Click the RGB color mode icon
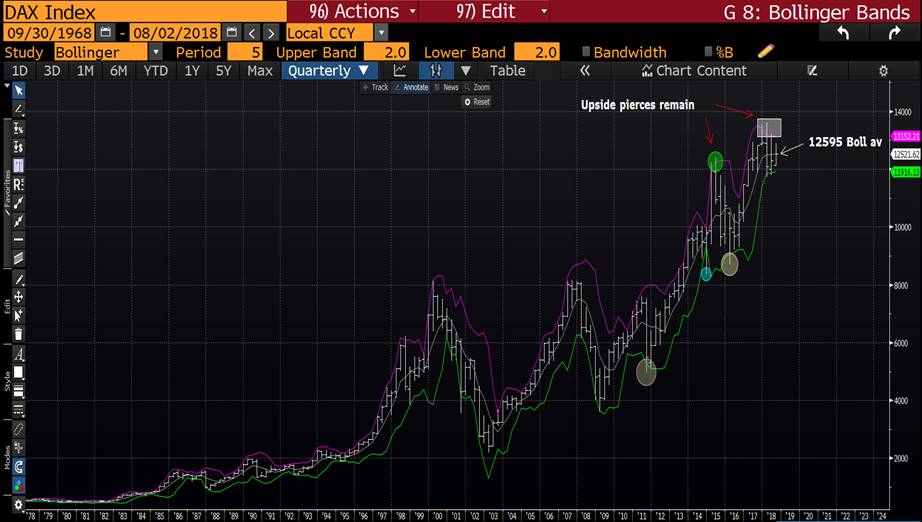 pyautogui.click(x=19, y=486)
